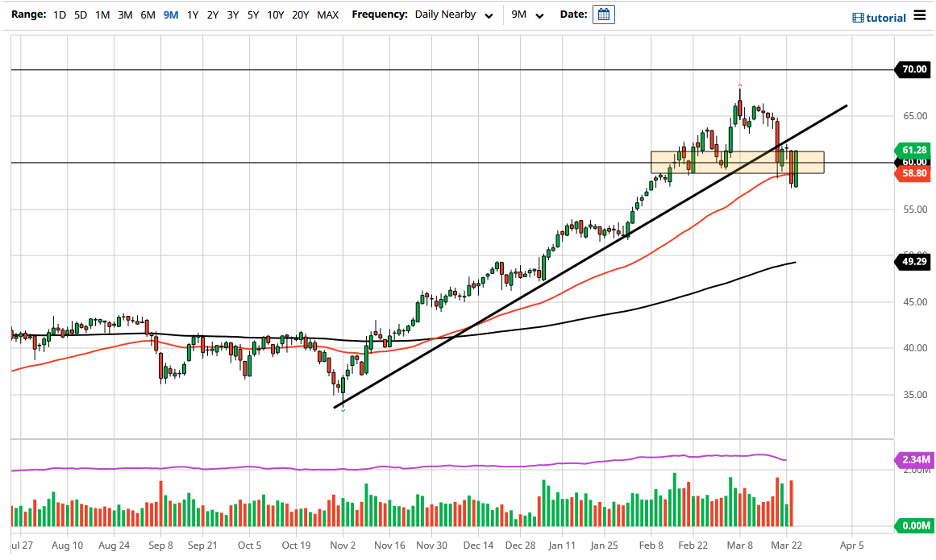The height and width of the screenshot is (560, 936).
Task: Open the hamburger menu
Action: (921, 15)
